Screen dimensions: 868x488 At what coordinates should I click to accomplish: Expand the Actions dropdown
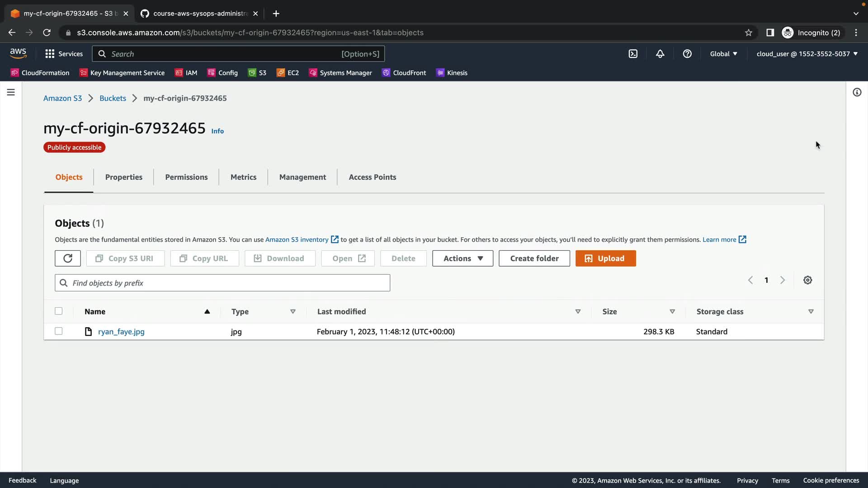[x=462, y=258]
